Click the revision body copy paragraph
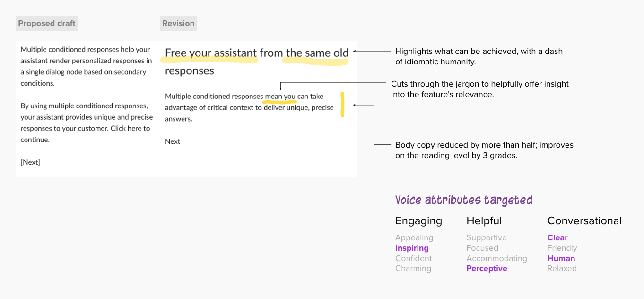Image resolution: width=644 pixels, height=299 pixels. coord(249,107)
